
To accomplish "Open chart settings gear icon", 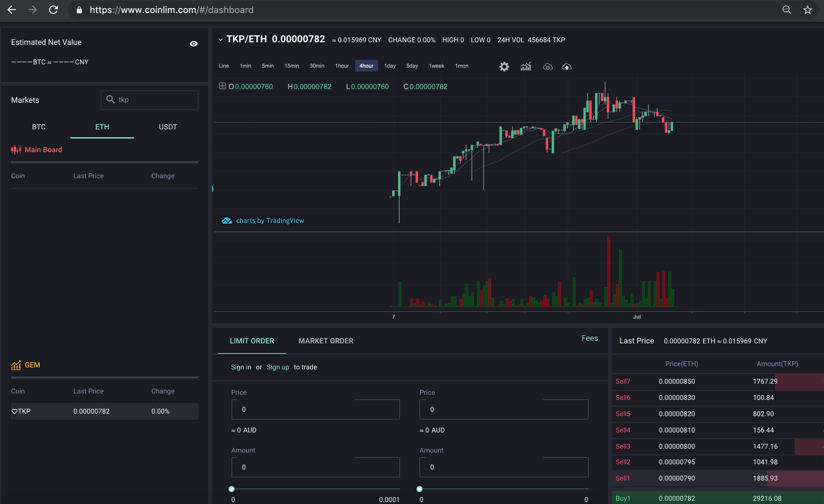I will tap(504, 67).
